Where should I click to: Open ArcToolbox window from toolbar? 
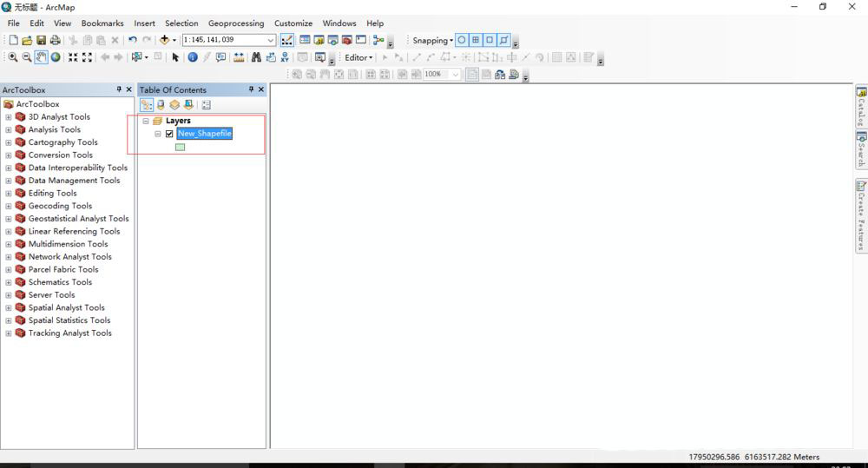pyautogui.click(x=347, y=40)
